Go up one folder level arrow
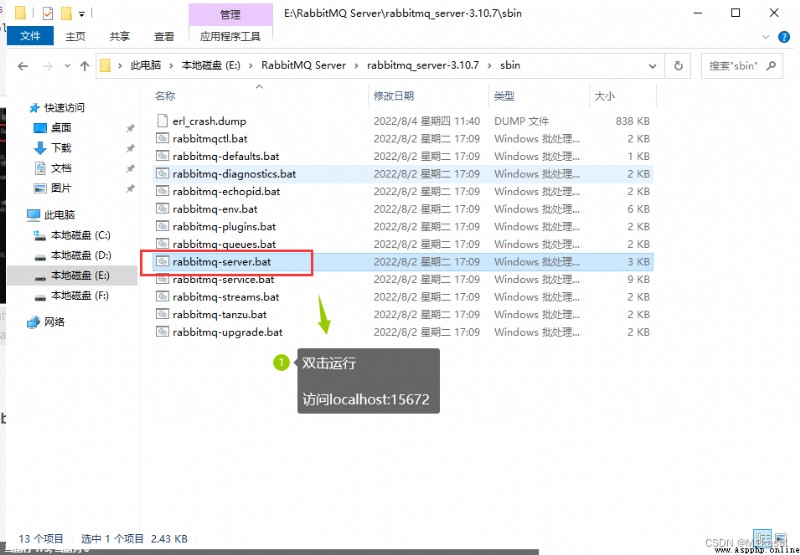This screenshot has width=800, height=555. (85, 66)
